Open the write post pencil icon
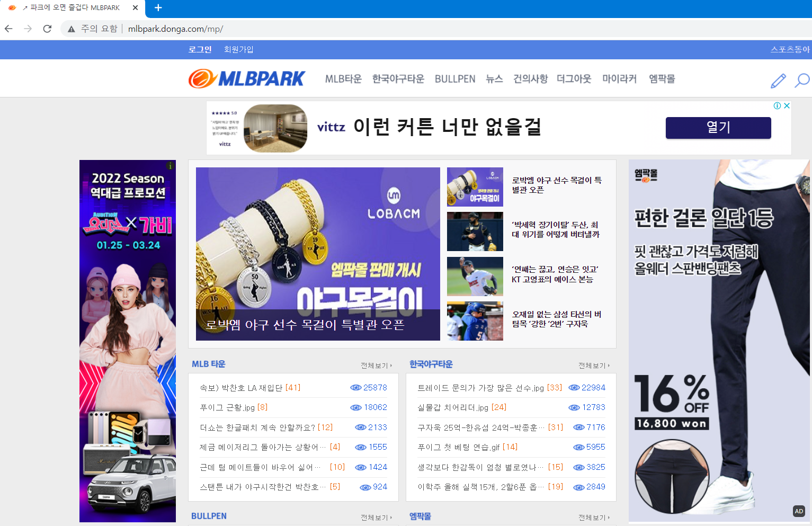This screenshot has height=526, width=812. pyautogui.click(x=778, y=81)
